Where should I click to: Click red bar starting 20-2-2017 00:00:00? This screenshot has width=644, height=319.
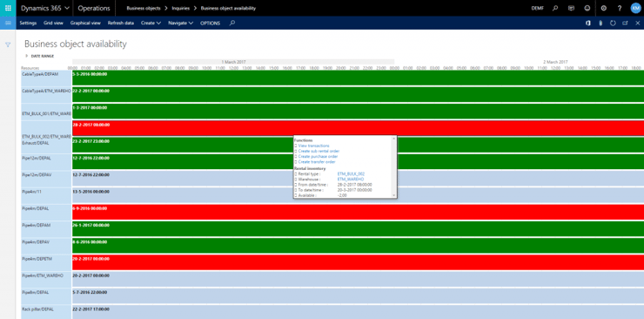tap(359, 262)
